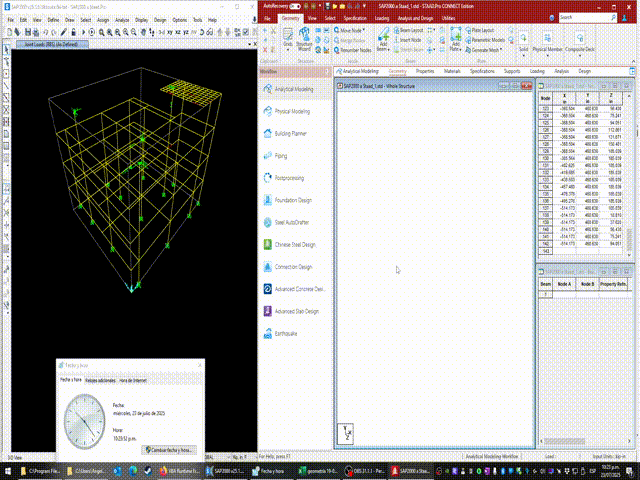Click the perspective glasses icon in SAP2000

[209, 32]
